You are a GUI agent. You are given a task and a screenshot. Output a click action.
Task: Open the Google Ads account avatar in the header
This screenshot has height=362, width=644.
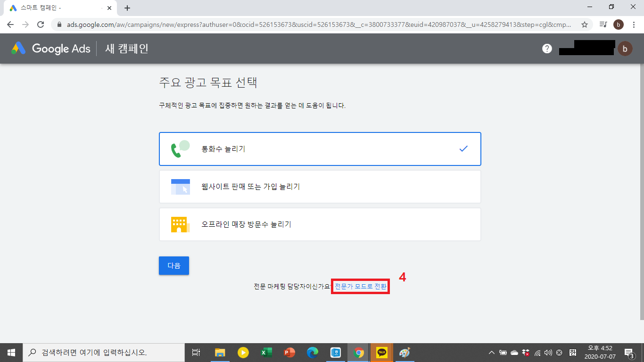point(625,49)
